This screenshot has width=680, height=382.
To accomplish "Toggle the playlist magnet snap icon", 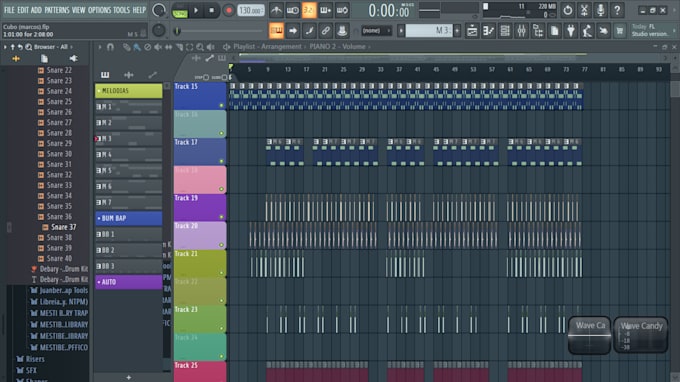I will (110, 47).
